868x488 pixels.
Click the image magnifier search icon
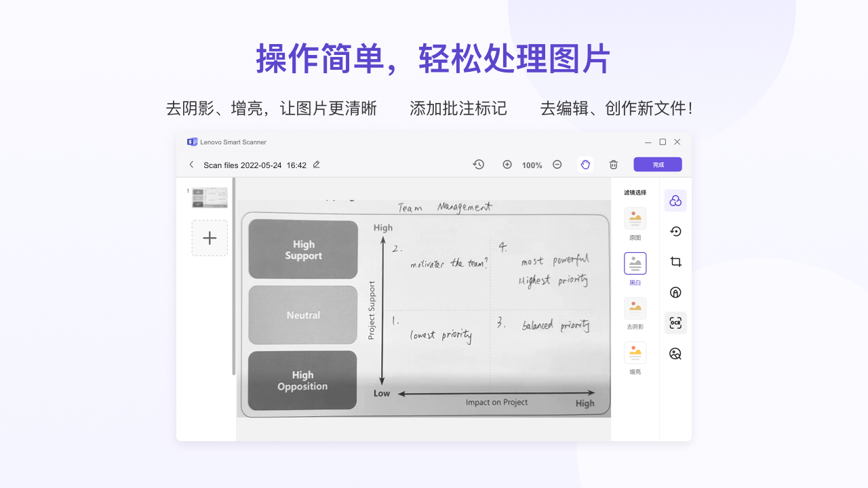675,353
